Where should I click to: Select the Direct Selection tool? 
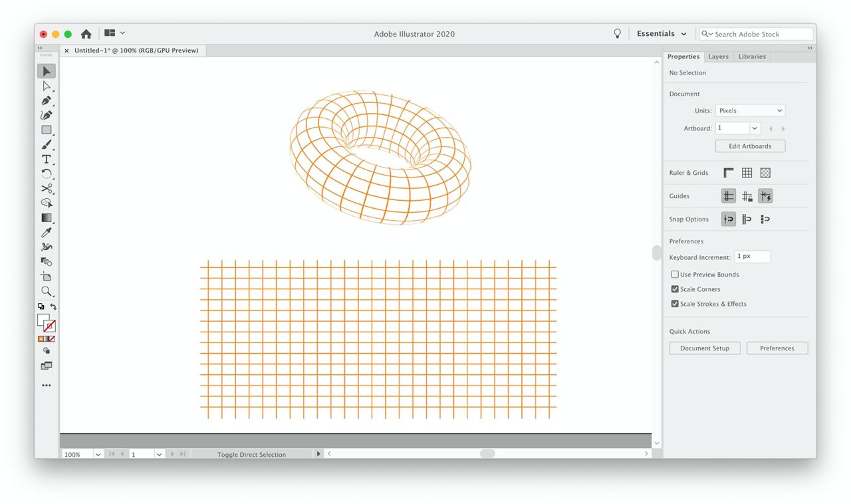[x=47, y=86]
